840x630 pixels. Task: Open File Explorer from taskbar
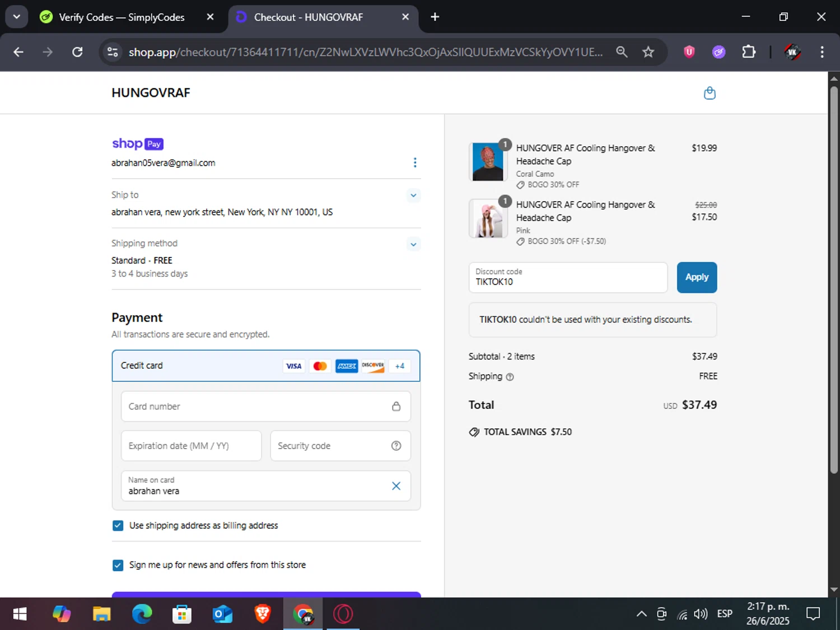coord(101,614)
